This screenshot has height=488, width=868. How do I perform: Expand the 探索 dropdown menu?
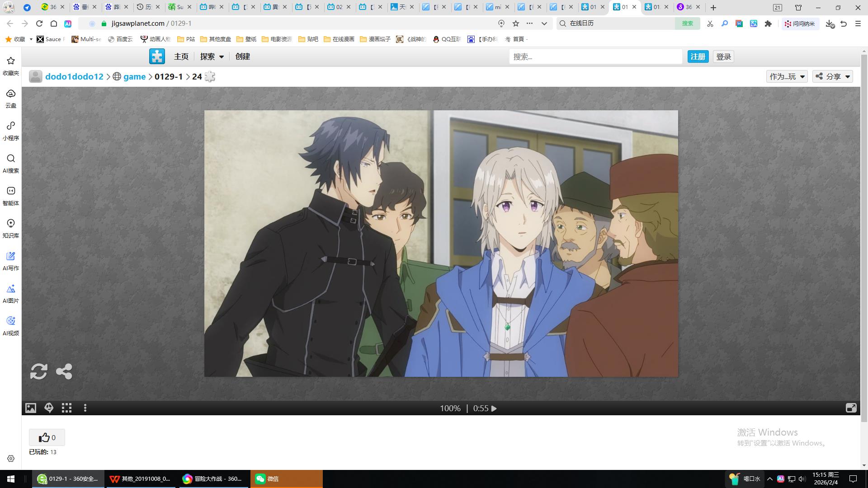212,56
